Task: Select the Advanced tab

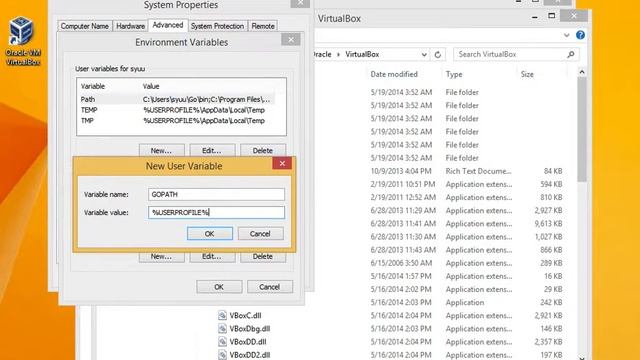Action: (x=168, y=25)
